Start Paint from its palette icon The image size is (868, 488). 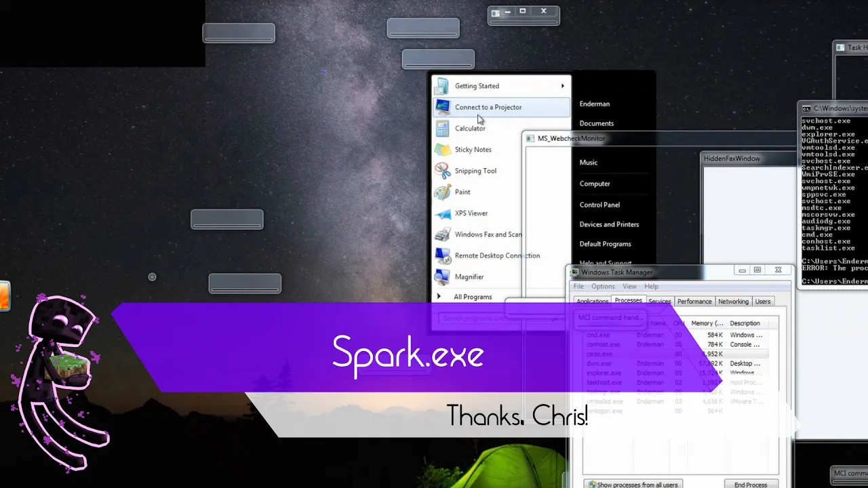[442, 192]
